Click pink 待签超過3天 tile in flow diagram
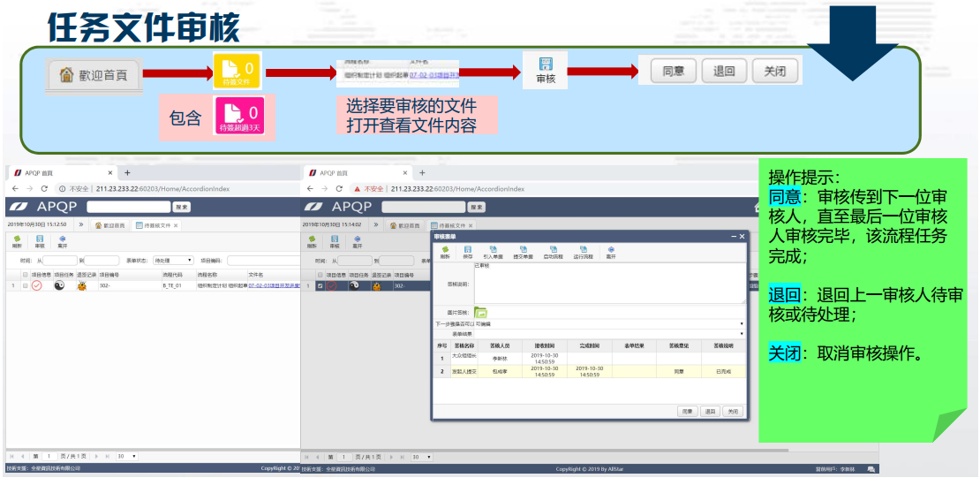 point(238,116)
